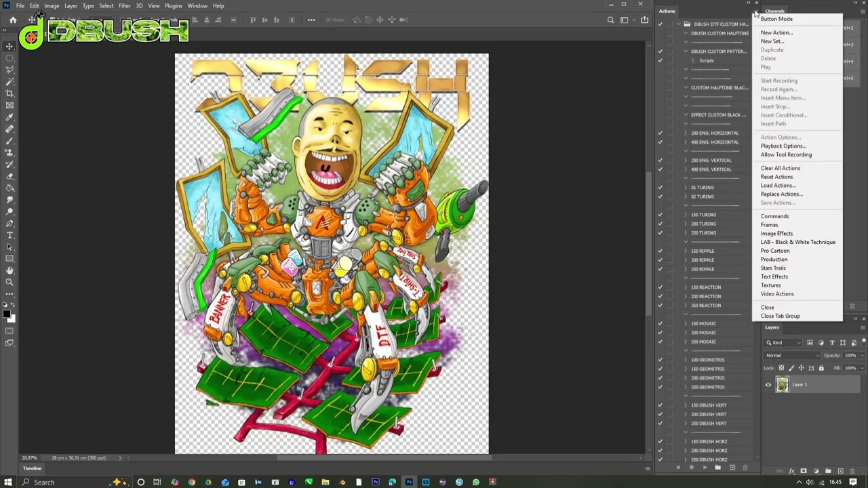Select the Frame tool
The width and height of the screenshot is (868, 488).
(x=9, y=105)
